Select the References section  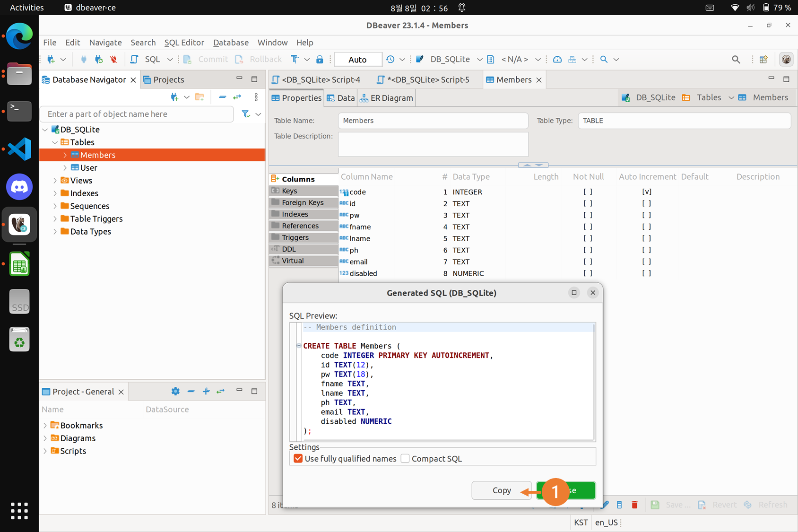click(x=304, y=226)
